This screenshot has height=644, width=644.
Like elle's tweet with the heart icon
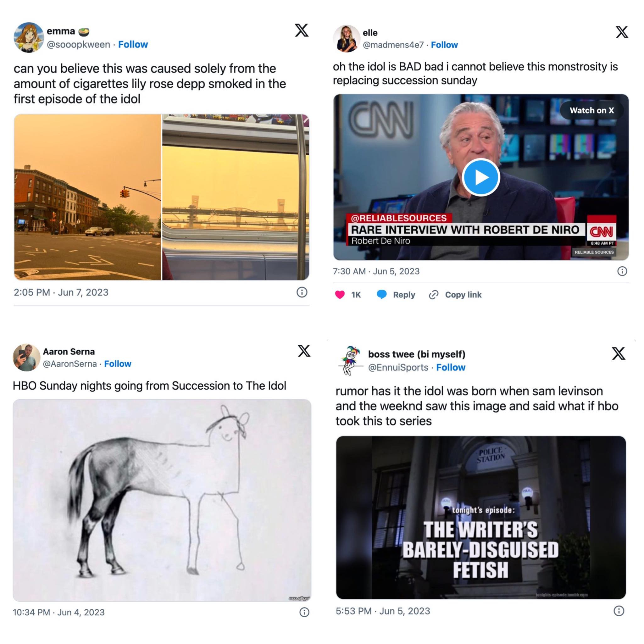pyautogui.click(x=340, y=295)
